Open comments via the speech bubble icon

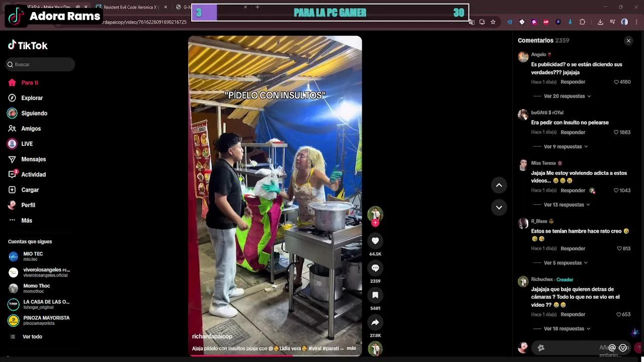(375, 268)
